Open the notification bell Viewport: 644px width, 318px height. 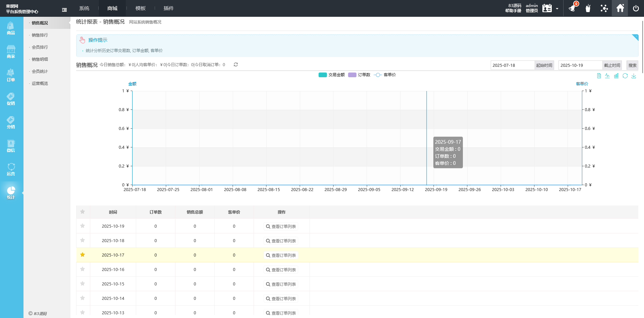tap(572, 8)
